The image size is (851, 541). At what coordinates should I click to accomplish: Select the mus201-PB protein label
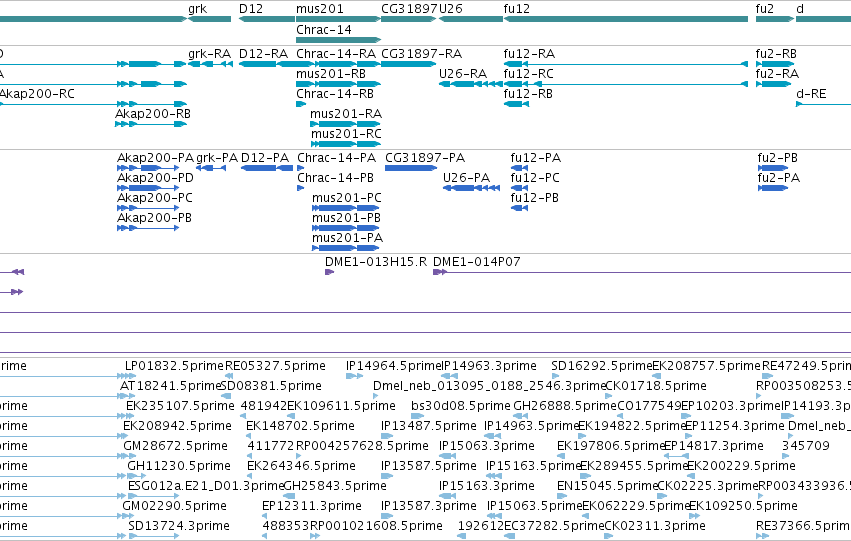[346, 218]
